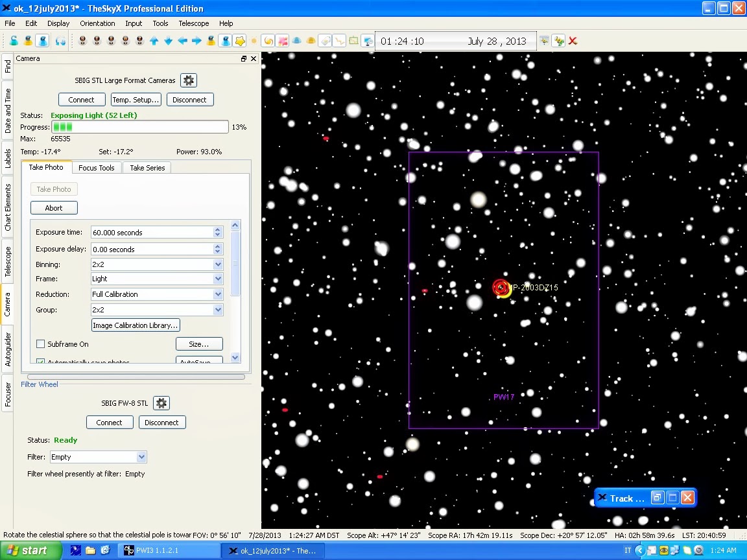Enable the Subframe On checkbox
Screen dimensions: 747x560
click(x=40, y=344)
